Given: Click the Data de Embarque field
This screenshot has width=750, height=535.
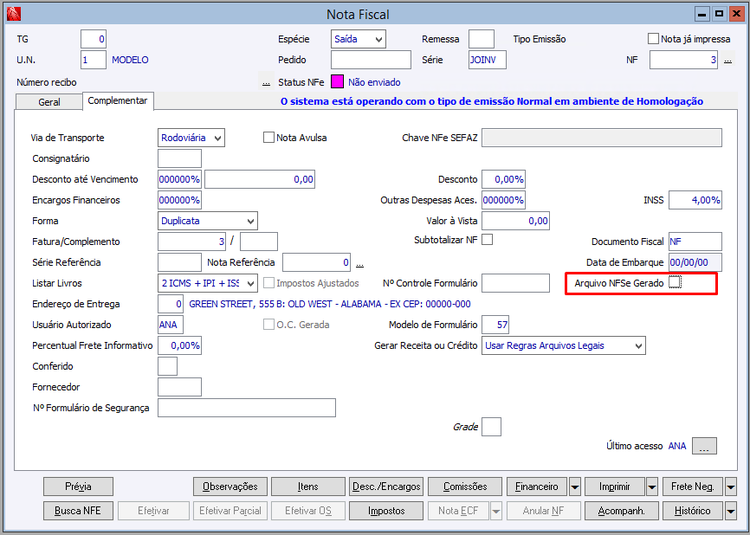Looking at the screenshot, I should click(695, 262).
